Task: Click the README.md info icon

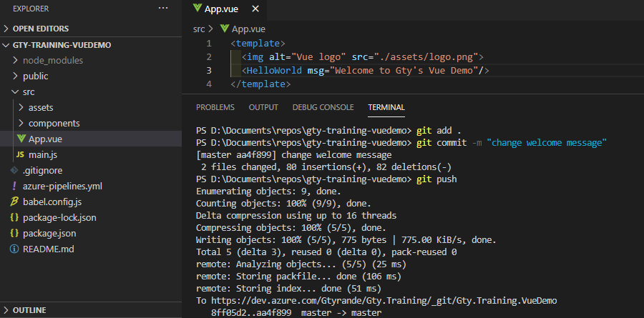Action: tap(14, 249)
